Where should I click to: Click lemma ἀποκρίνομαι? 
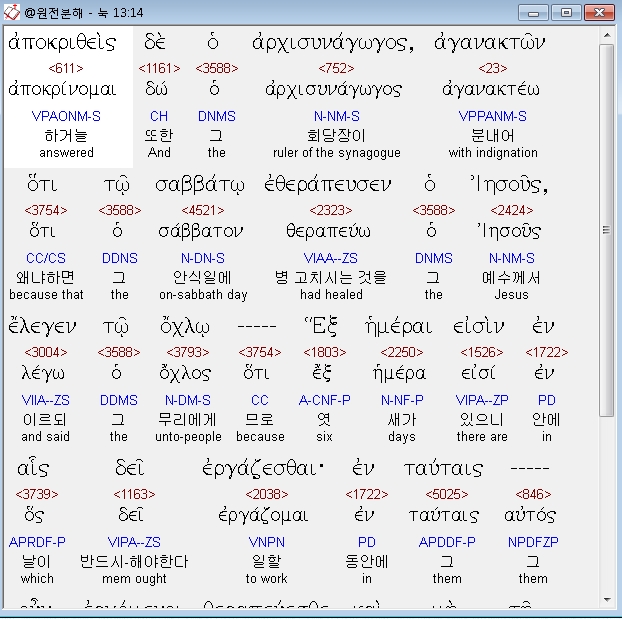click(x=62, y=89)
